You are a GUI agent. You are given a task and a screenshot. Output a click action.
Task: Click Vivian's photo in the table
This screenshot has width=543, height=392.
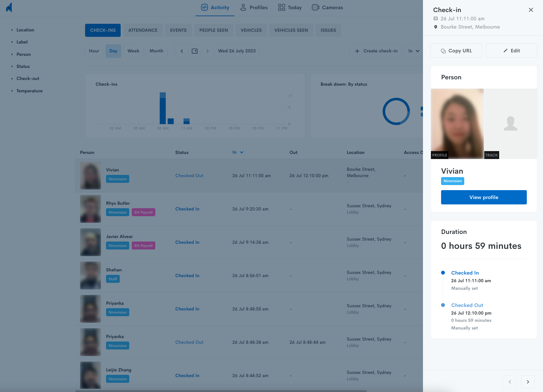click(90, 176)
